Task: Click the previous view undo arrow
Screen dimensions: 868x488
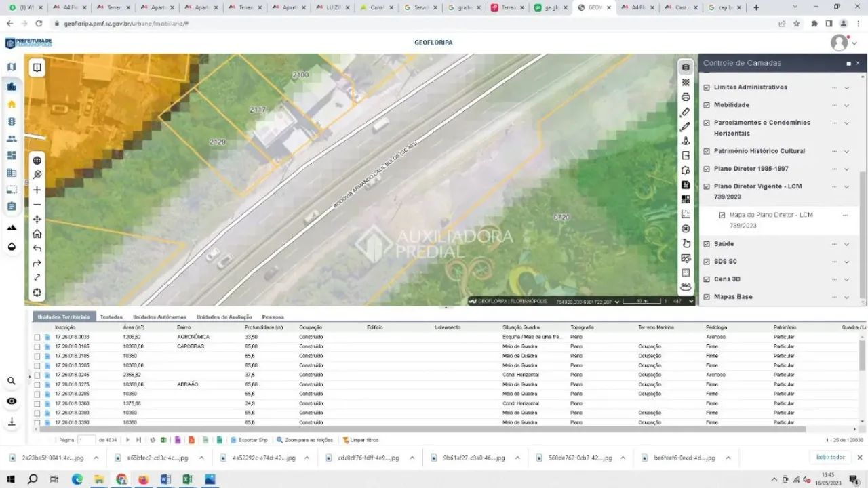Action: 37,249
